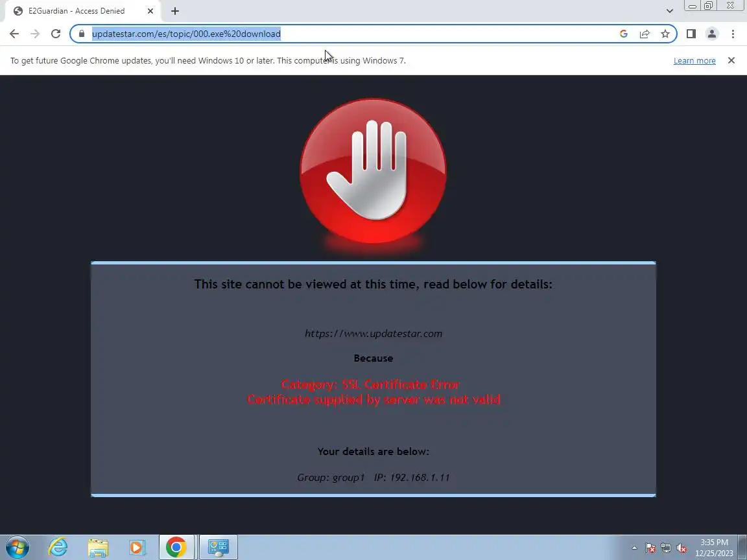Image resolution: width=747 pixels, height=560 pixels.
Task: Click the 'This site cannot be viewed' heading
Action: 373,285
